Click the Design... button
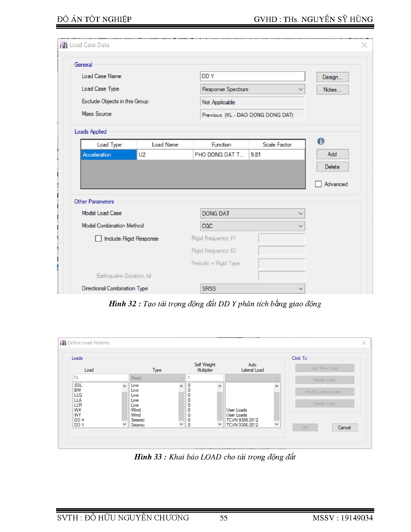Image resolution: width=411 pixels, height=532 pixels. (x=332, y=77)
